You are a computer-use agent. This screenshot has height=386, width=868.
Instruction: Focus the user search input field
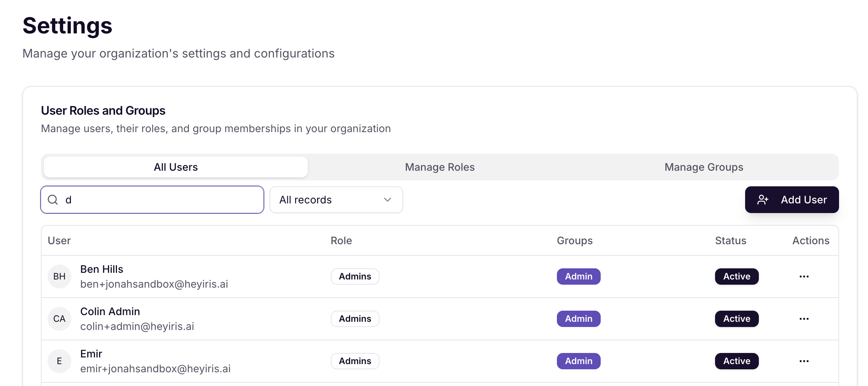pyautogui.click(x=152, y=200)
